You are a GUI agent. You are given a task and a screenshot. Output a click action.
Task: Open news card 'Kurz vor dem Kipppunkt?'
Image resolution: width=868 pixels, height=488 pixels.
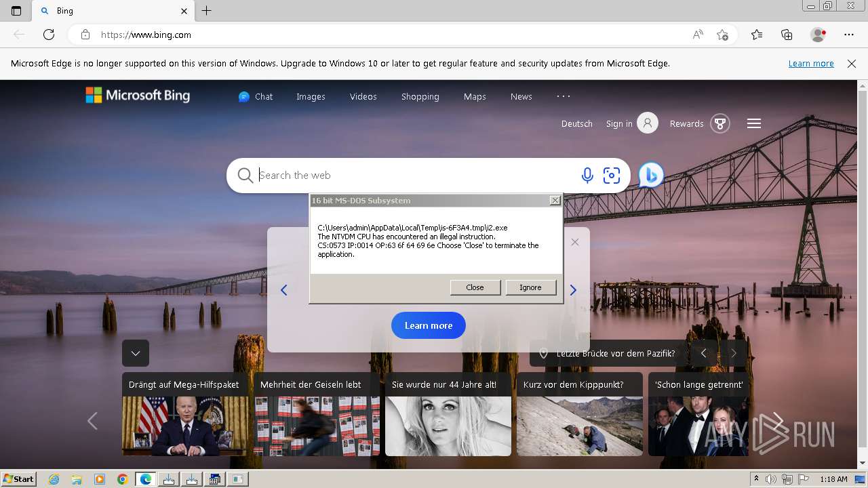click(x=580, y=414)
